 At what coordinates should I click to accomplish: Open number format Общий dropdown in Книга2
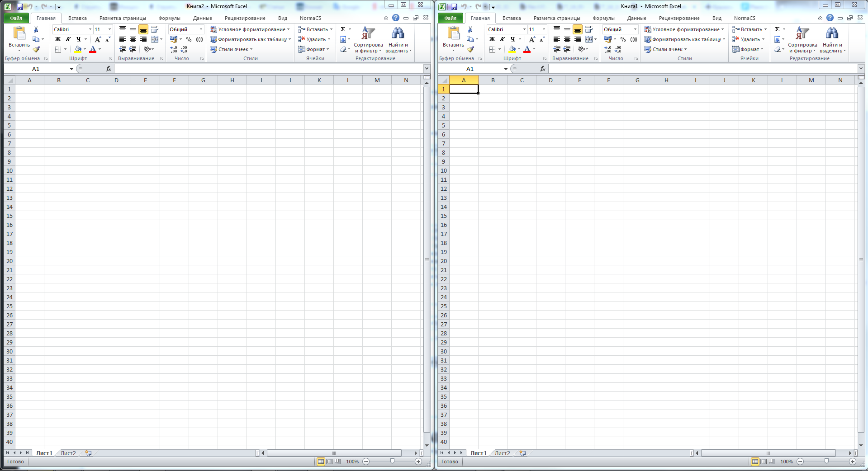(201, 29)
